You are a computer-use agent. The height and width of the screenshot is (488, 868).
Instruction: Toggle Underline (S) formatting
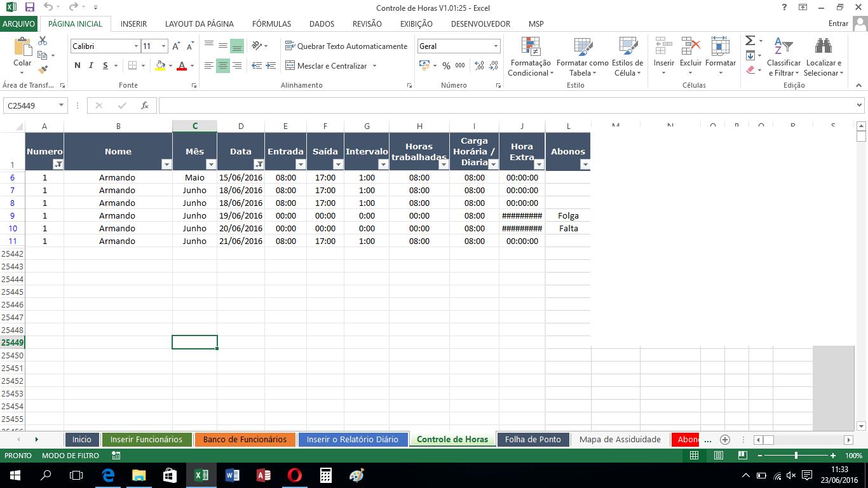pyautogui.click(x=105, y=65)
